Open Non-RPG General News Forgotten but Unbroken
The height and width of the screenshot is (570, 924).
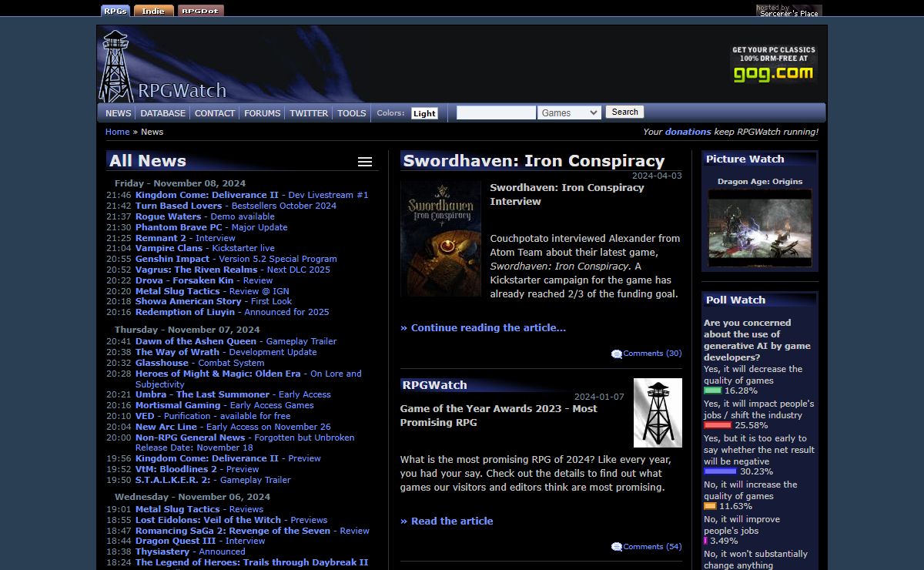(x=245, y=442)
